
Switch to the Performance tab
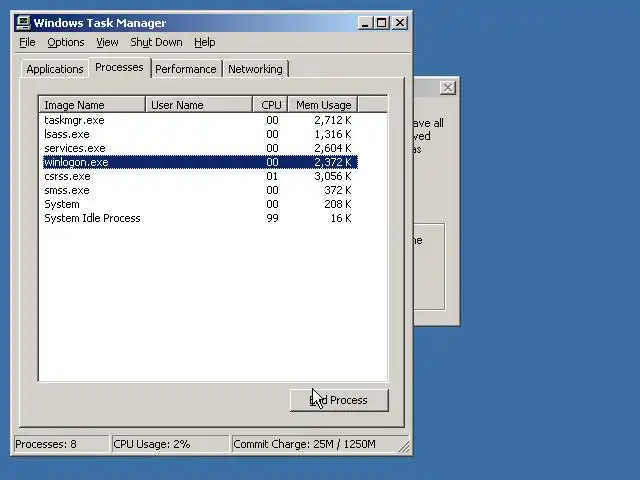point(186,69)
